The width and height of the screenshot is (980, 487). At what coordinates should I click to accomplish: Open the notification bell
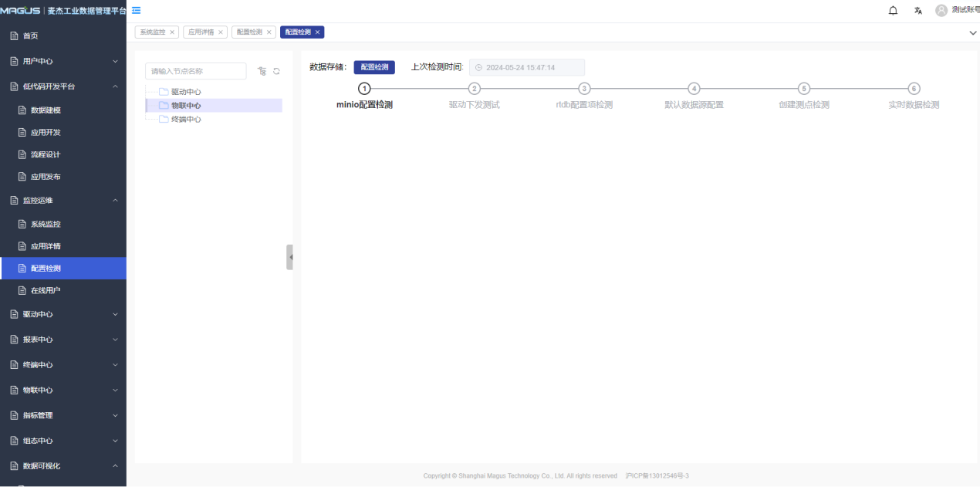(893, 11)
